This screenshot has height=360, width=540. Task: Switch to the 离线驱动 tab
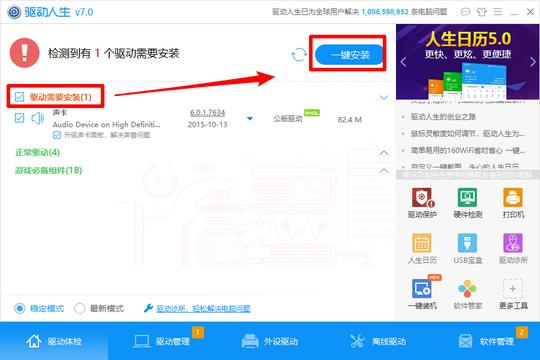378,341
